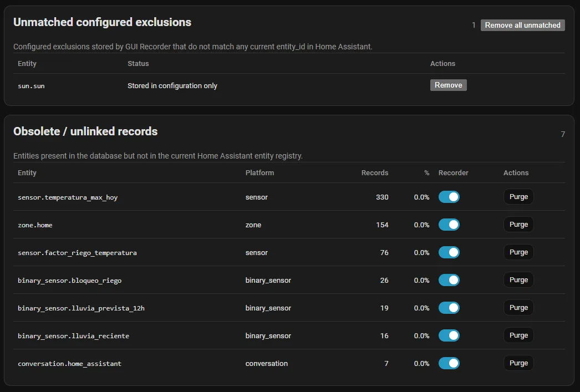Purge sensor.temperatura_max_hoy records
Screen dimensions: 580x392
pos(518,197)
